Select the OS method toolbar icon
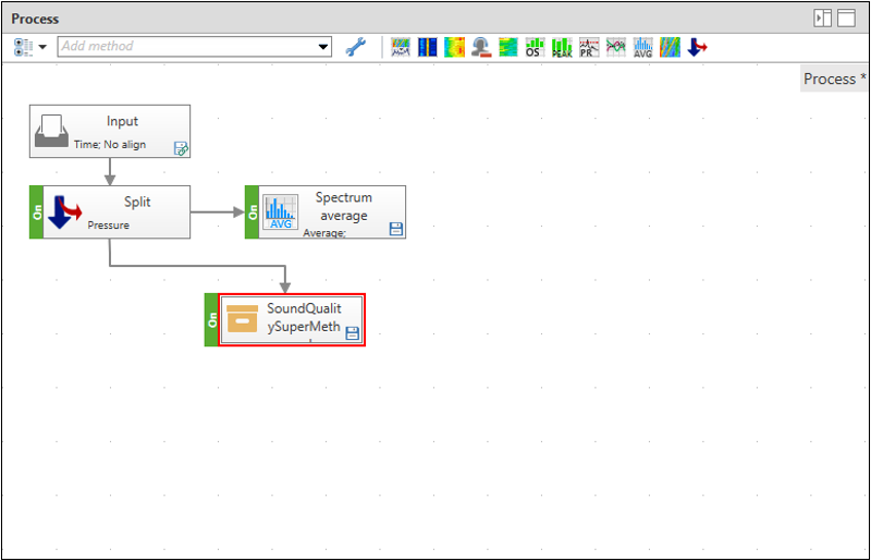 (x=536, y=46)
